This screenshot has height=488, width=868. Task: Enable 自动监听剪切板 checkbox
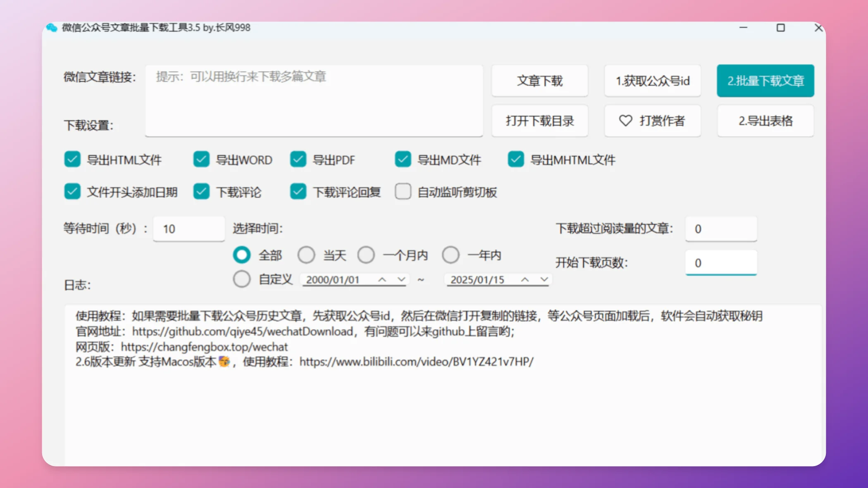coord(403,191)
